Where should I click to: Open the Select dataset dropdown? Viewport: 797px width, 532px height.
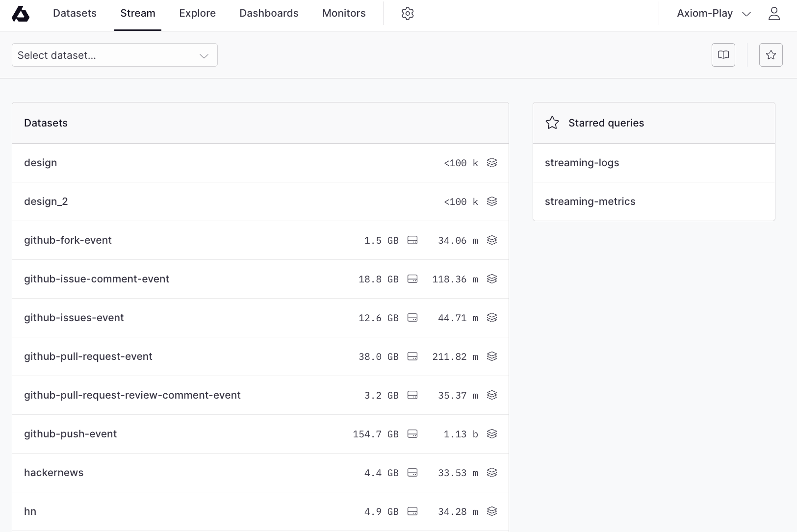114,55
